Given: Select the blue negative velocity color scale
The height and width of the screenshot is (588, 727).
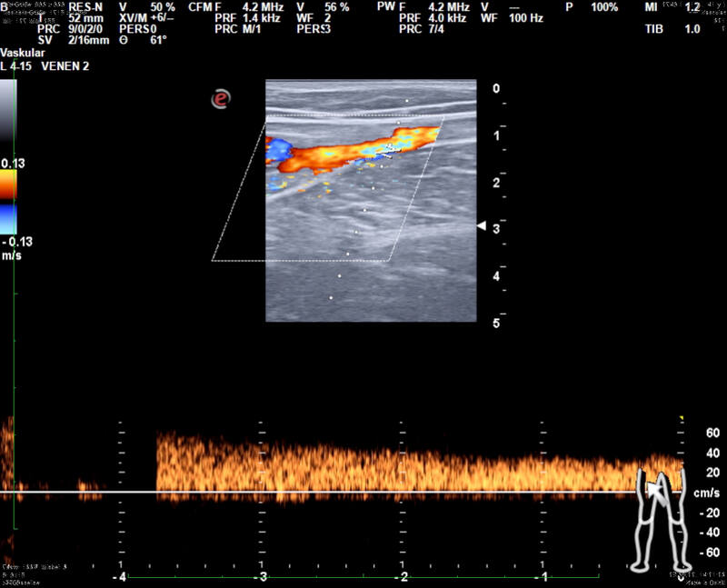Looking at the screenshot, I should 8,220.
